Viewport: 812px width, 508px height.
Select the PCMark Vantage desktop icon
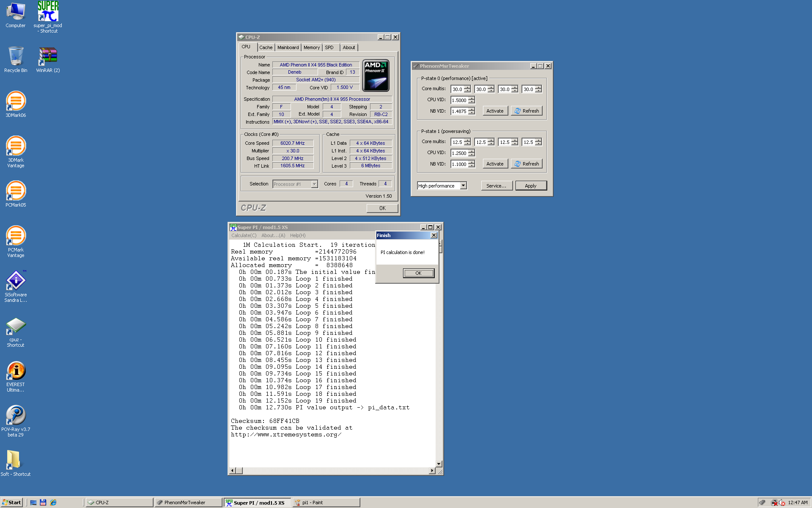(x=16, y=241)
